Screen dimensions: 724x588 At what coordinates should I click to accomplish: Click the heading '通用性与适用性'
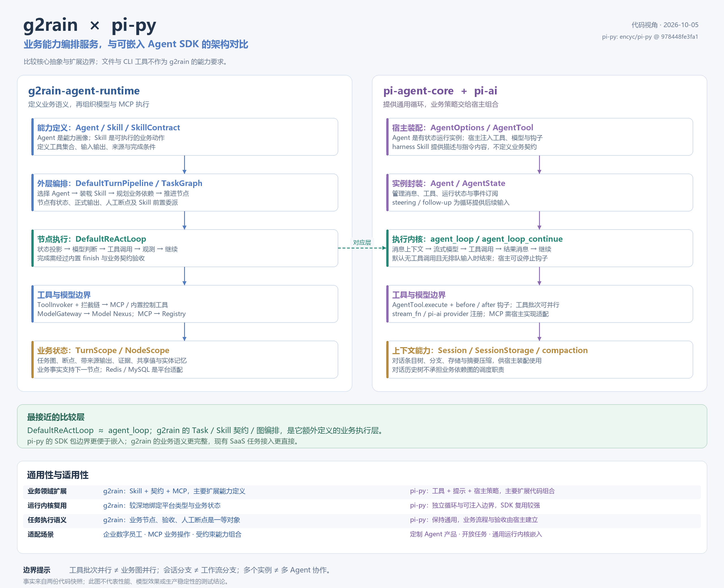tap(58, 475)
